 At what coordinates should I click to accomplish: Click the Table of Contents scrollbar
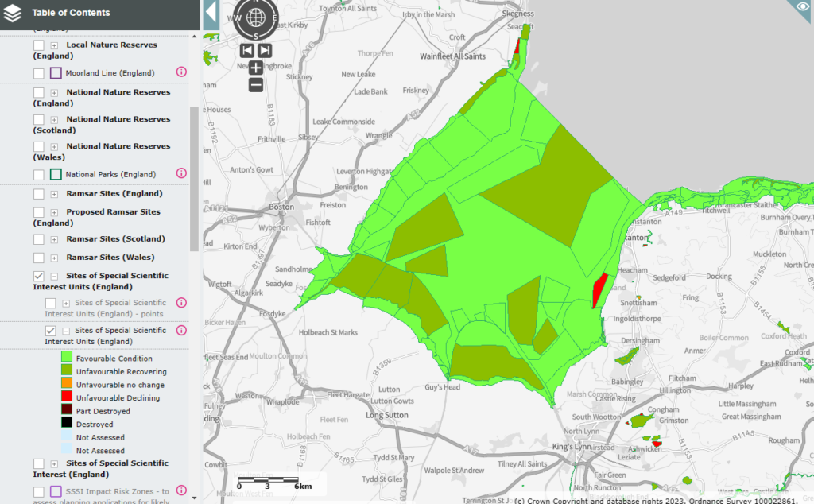coord(195,179)
